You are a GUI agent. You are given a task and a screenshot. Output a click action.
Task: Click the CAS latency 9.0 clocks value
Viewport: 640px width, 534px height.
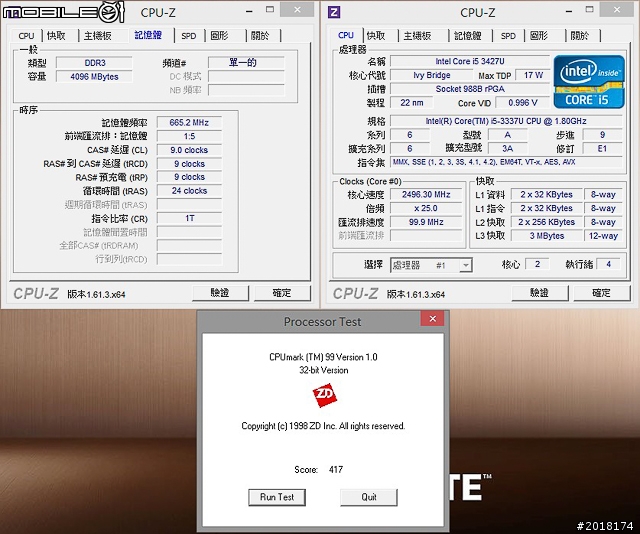coord(189,150)
